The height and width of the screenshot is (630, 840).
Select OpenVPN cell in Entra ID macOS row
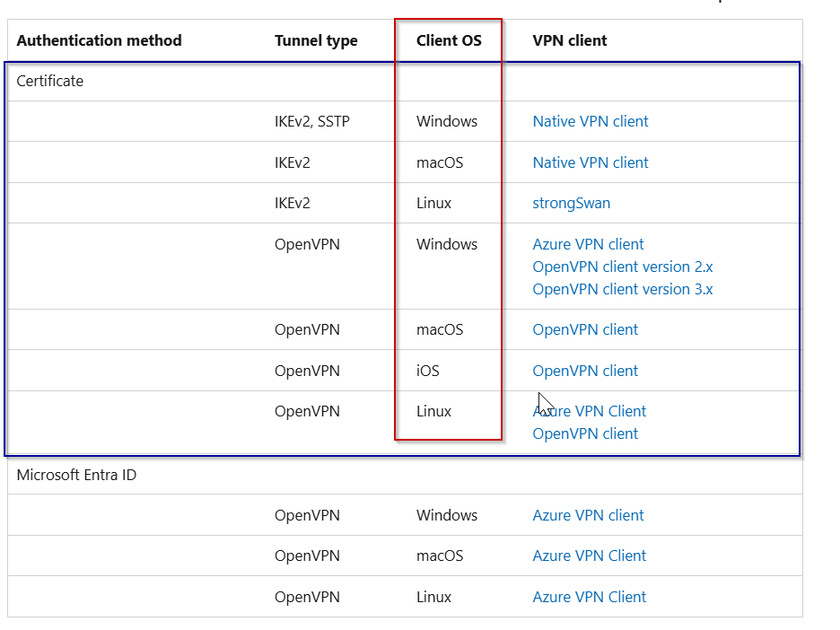coord(307,556)
